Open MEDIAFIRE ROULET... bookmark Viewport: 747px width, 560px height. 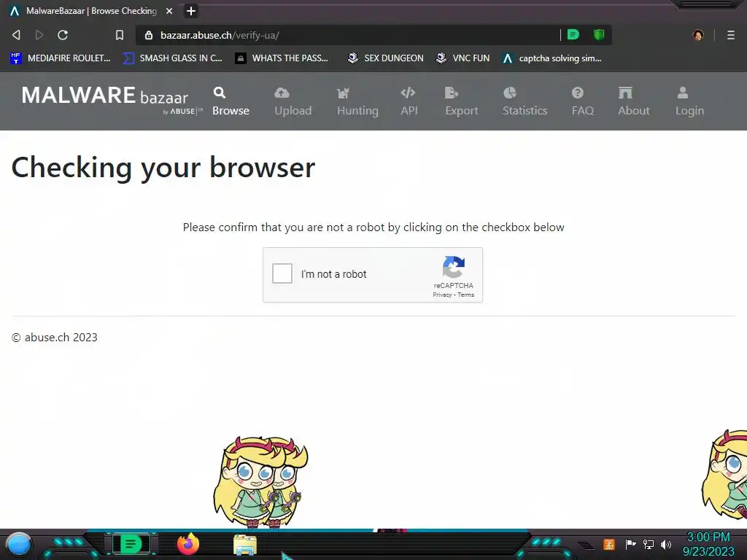tap(61, 58)
